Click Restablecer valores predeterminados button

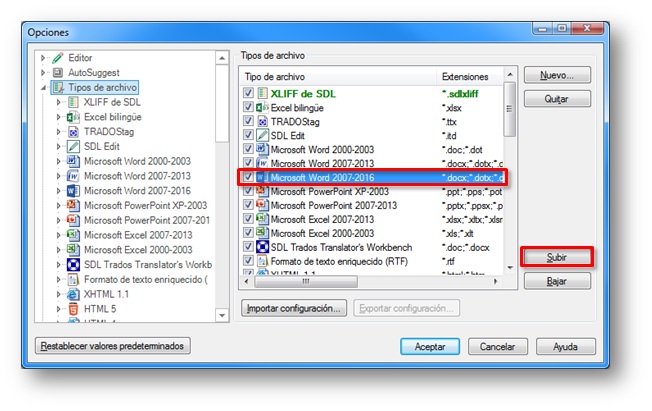click(x=113, y=346)
